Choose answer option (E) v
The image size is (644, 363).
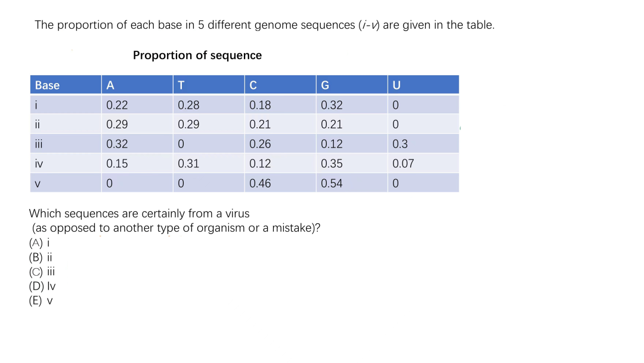(x=41, y=300)
